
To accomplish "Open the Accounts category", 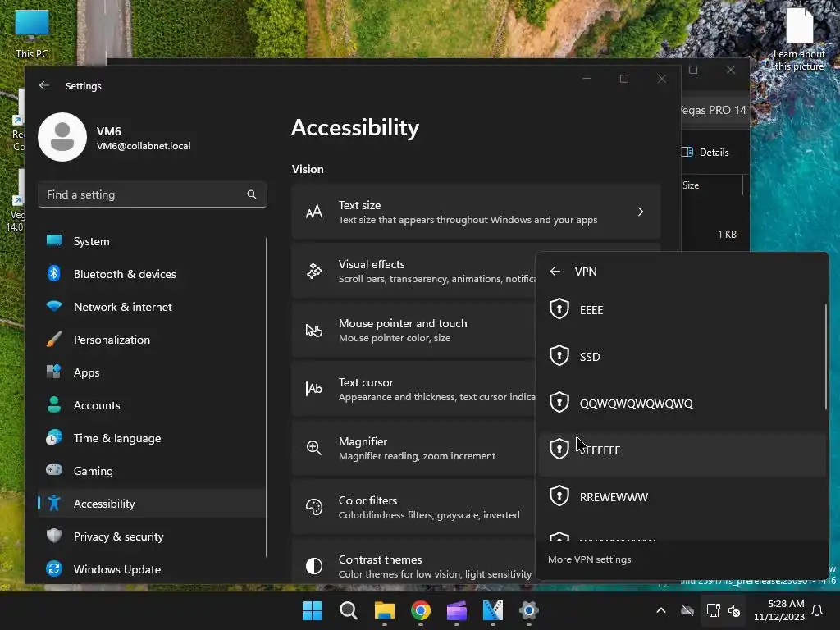I will coord(152,405).
